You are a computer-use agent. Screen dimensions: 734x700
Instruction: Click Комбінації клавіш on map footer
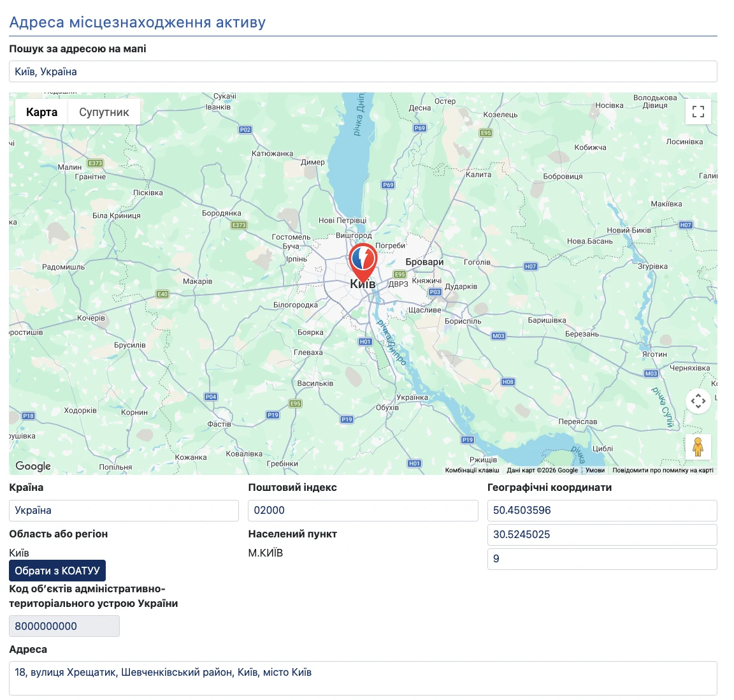click(x=472, y=470)
